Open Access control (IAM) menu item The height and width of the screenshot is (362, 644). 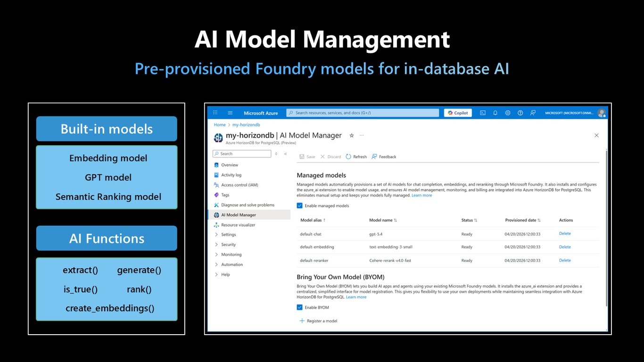tap(236, 185)
